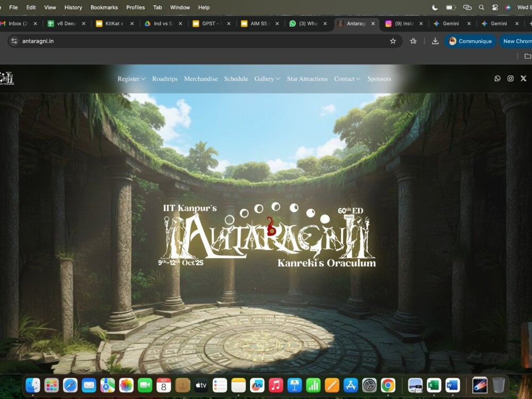The width and height of the screenshot is (532, 399).
Task: Click the site information icon in address bar
Action: (x=14, y=41)
